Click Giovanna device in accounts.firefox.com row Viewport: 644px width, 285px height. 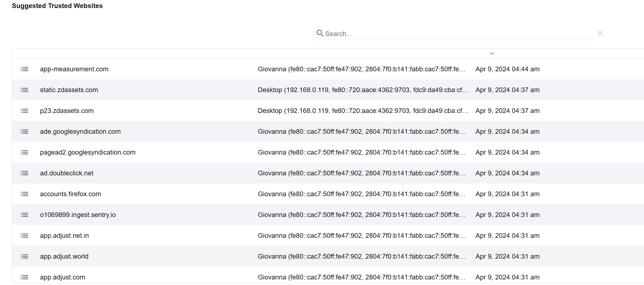362,194
